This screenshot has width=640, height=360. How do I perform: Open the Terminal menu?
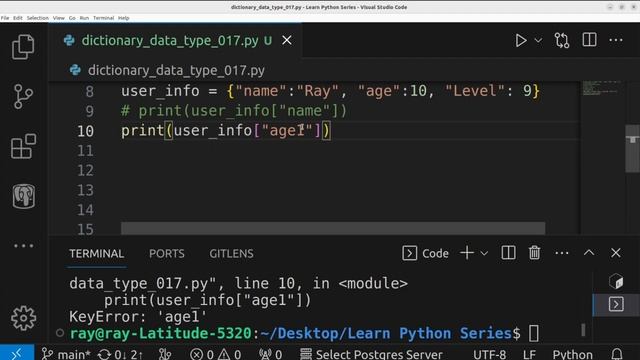(x=103, y=18)
